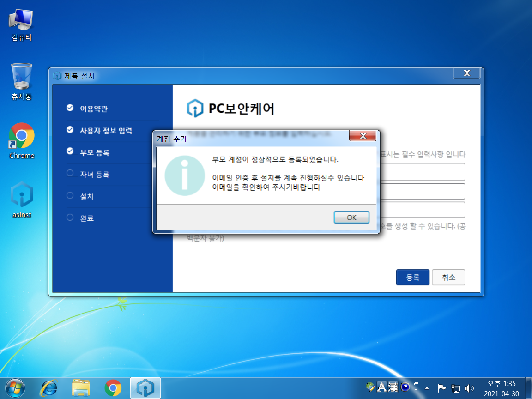Show hidden tray icons arrow
The height and width of the screenshot is (399, 532).
427,388
